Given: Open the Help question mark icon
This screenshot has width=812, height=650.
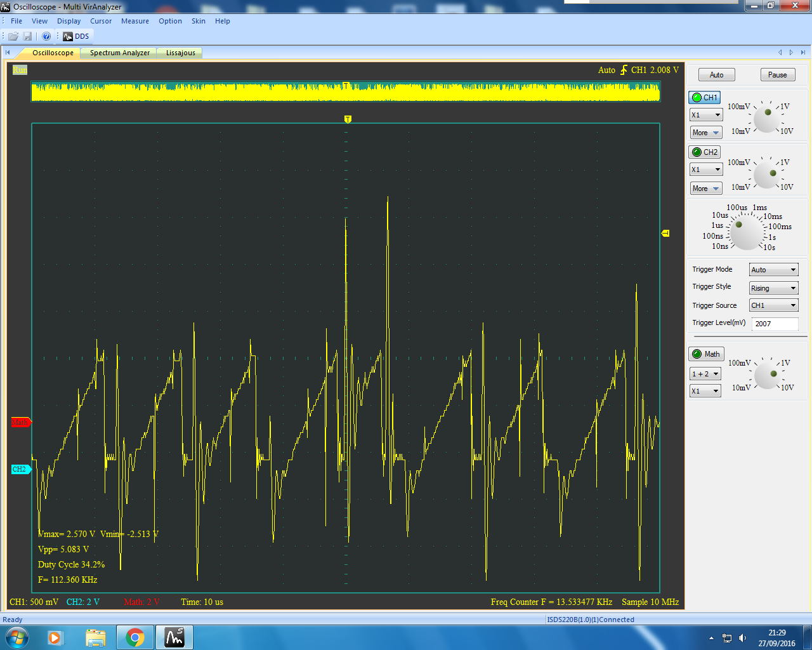Looking at the screenshot, I should pyautogui.click(x=46, y=36).
